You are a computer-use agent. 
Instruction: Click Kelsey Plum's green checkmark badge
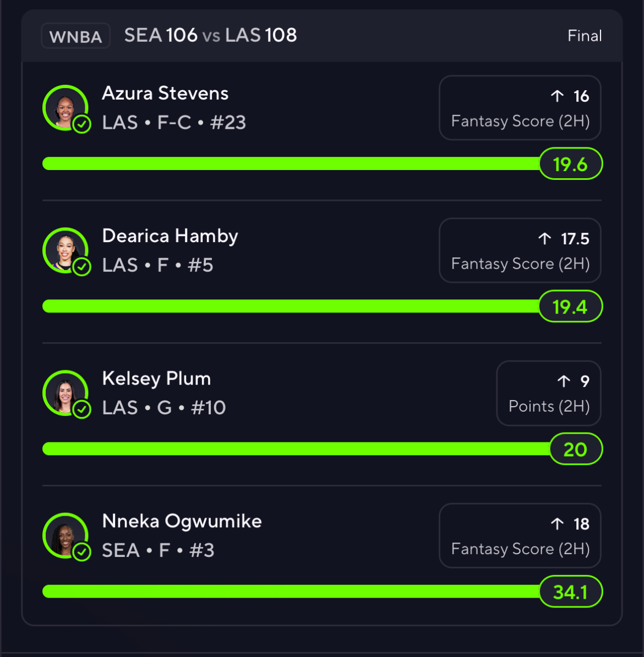82,409
